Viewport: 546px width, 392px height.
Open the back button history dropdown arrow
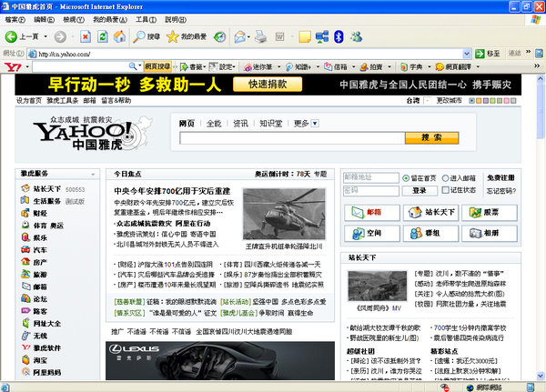pos(45,36)
